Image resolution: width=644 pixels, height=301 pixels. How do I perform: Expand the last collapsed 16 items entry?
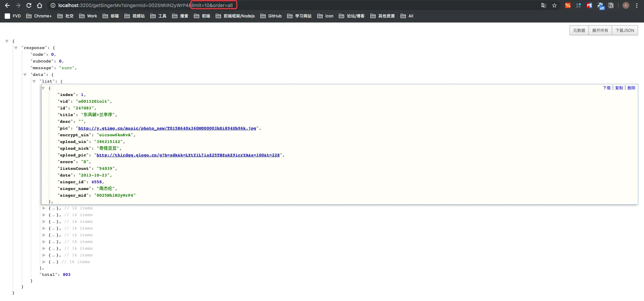44,262
